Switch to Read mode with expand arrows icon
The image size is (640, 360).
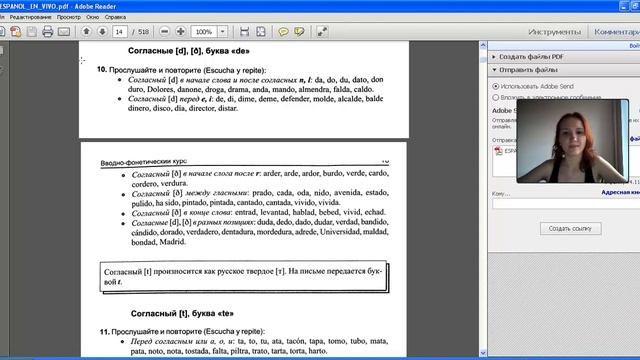[x=322, y=32]
